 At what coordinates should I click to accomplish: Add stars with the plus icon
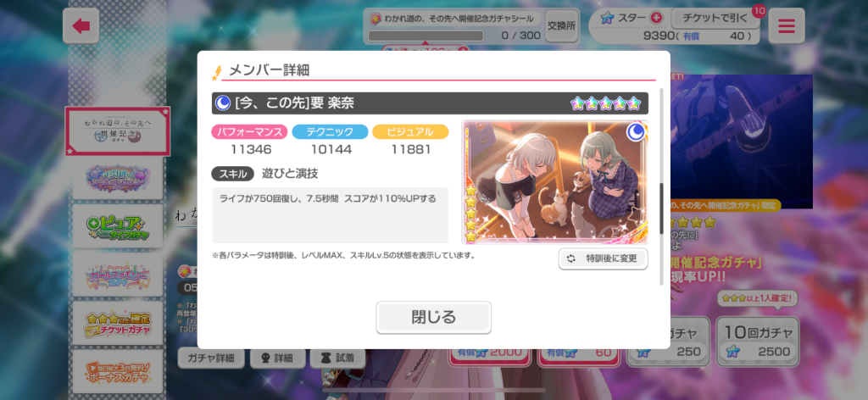click(x=657, y=19)
